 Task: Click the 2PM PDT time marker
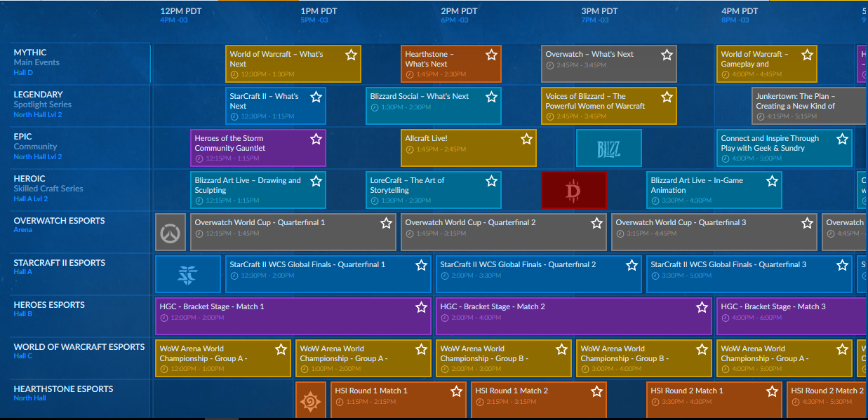point(459,11)
